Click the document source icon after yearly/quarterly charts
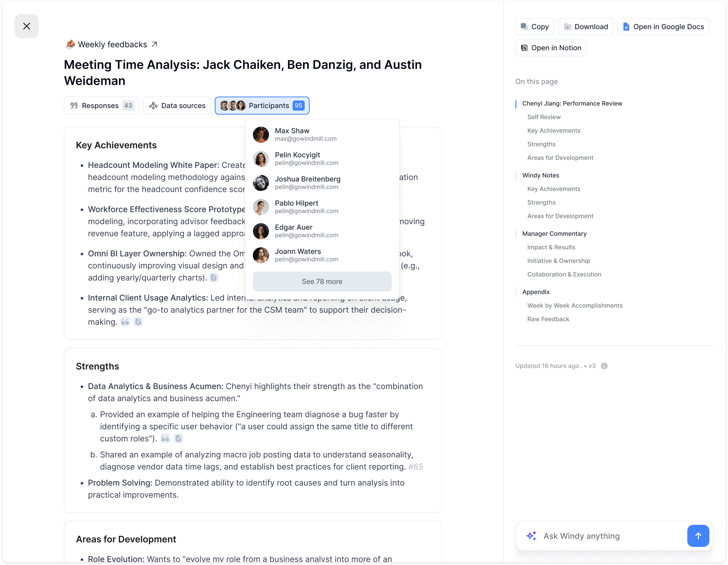This screenshot has width=728, height=565. [x=214, y=277]
